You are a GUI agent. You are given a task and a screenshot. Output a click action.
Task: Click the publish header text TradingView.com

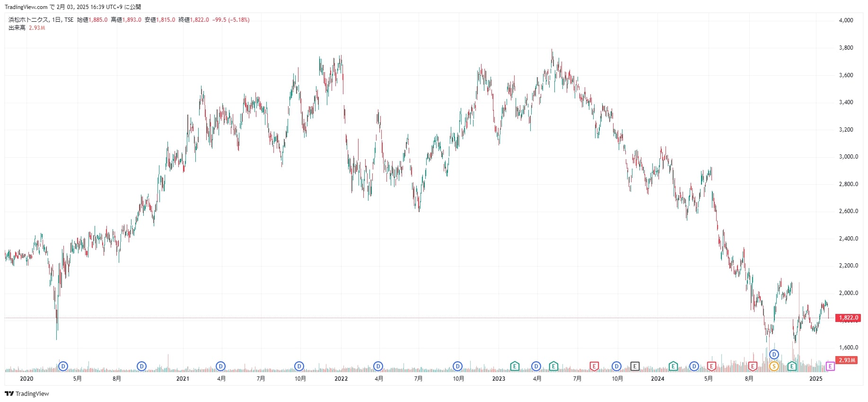tap(26, 7)
